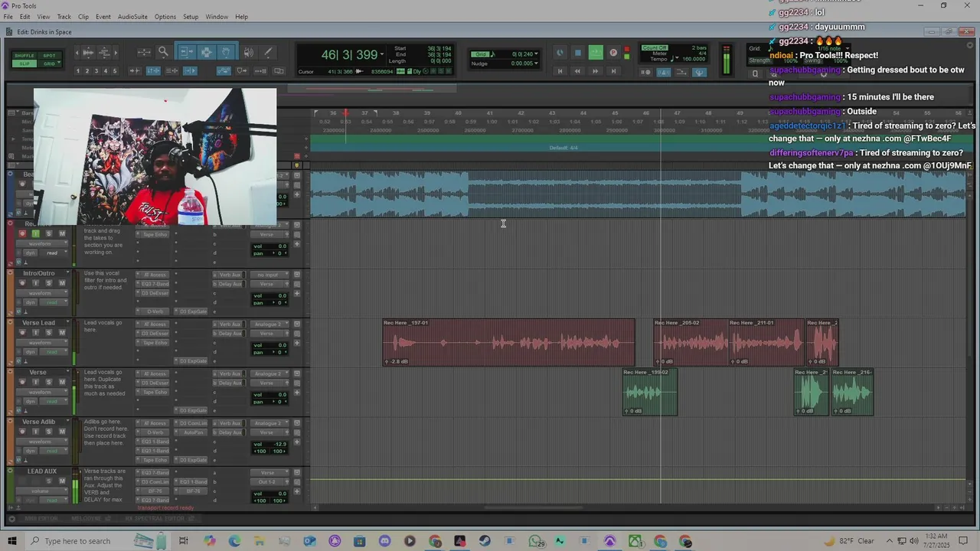This screenshot has height=551, width=980.
Task: Click the Fast Forward transport button
Action: coord(595,71)
